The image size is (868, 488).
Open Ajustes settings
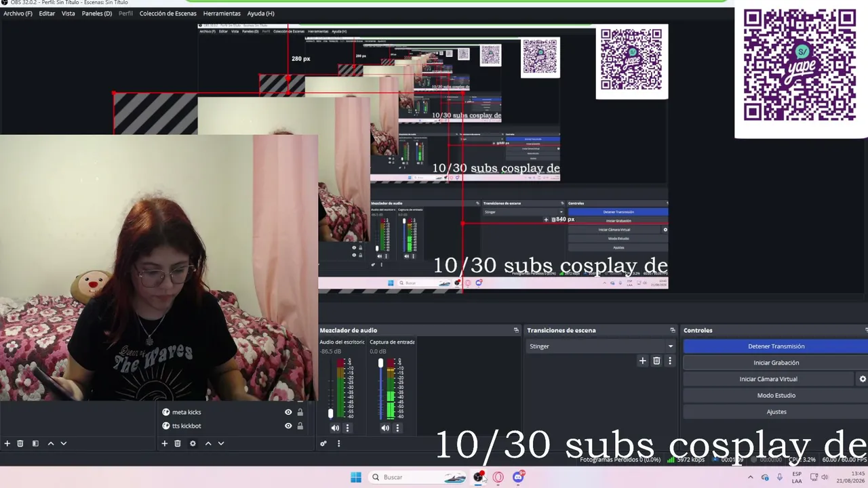click(776, 411)
